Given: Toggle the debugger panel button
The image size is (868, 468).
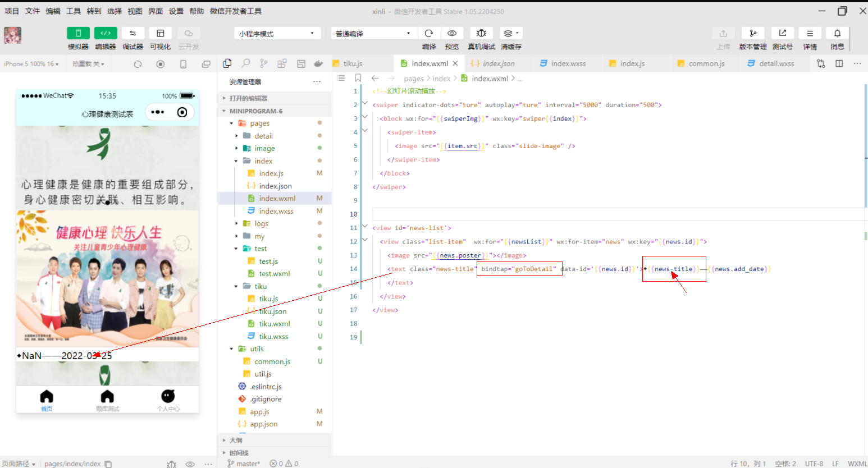Looking at the screenshot, I should click(133, 33).
